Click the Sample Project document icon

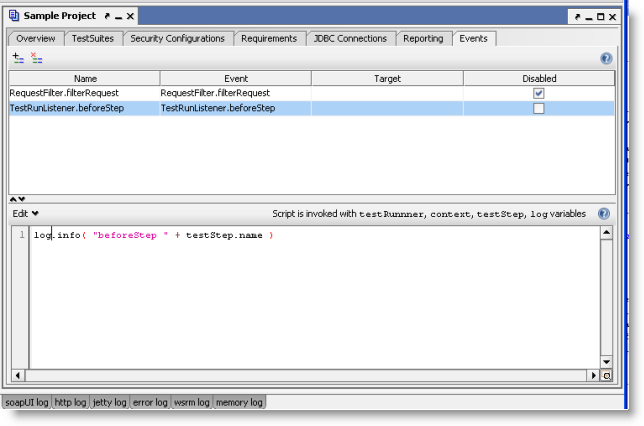coord(14,16)
